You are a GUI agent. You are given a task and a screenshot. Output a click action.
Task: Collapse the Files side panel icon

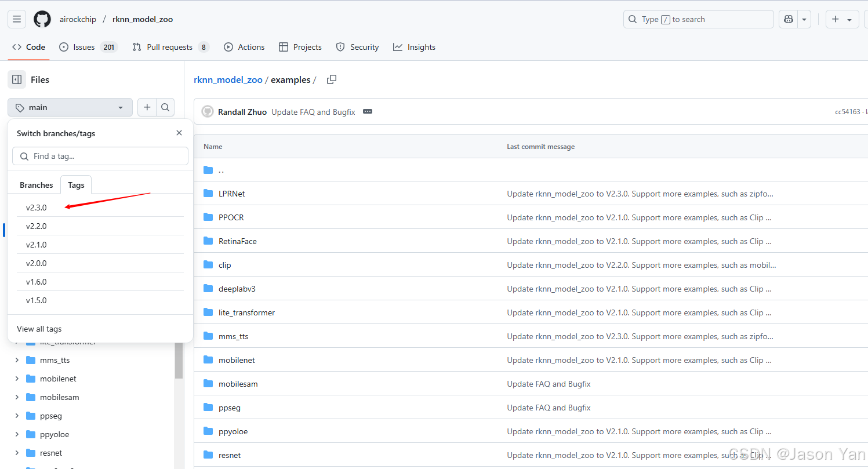pos(17,79)
